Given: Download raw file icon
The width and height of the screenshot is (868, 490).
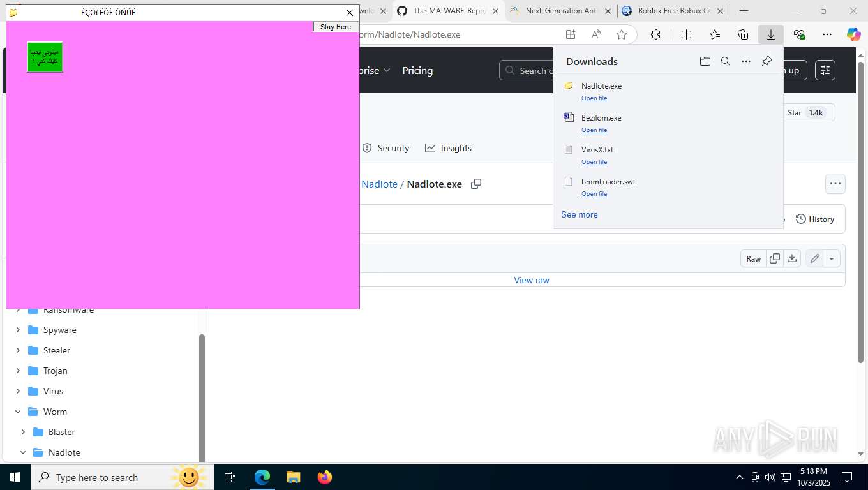Looking at the screenshot, I should 792,258.
